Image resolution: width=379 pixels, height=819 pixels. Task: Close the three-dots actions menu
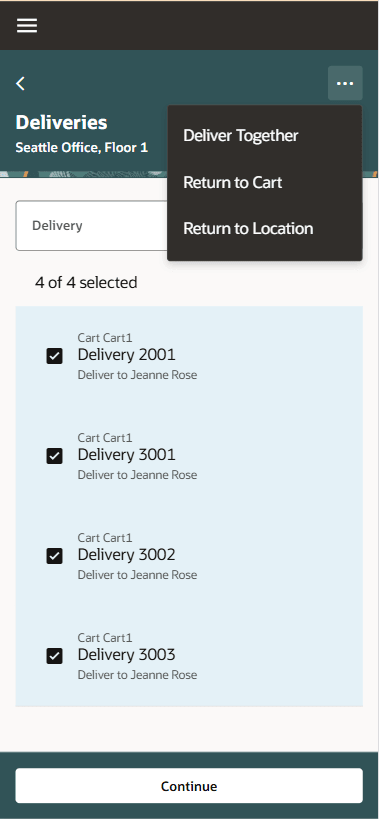click(x=345, y=83)
